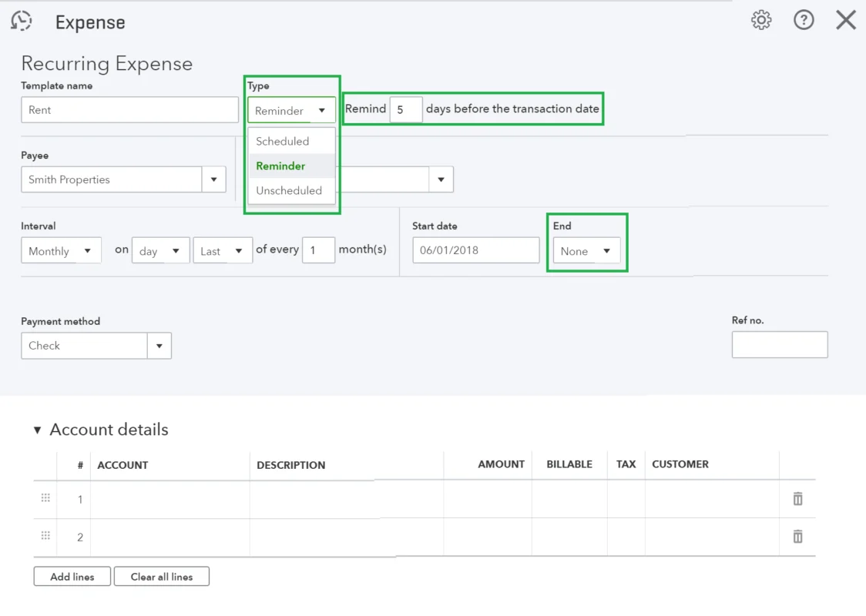Viewport: 866px width, 616px height.
Task: Click the trash icon on line 2
Action: 797,537
